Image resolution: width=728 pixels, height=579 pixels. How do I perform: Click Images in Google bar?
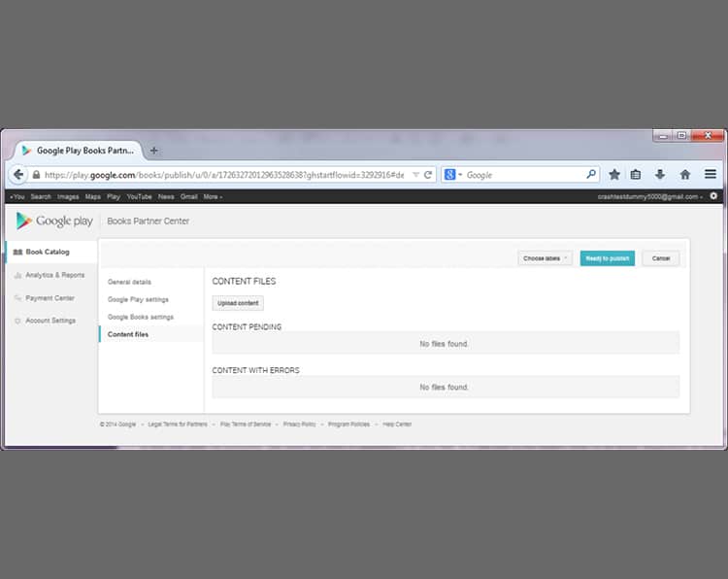(x=68, y=196)
